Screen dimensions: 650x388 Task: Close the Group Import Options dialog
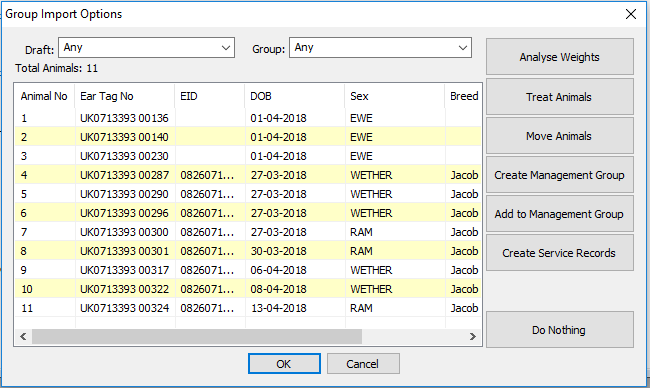[x=631, y=14]
